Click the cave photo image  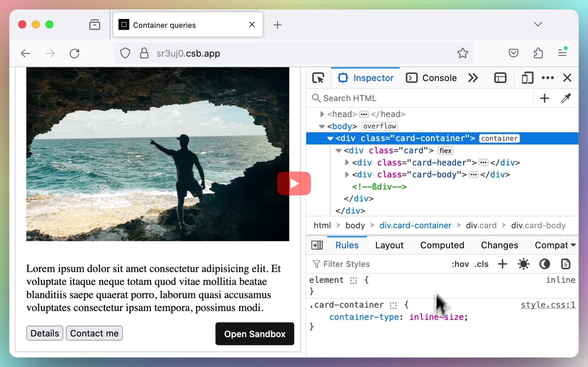pyautogui.click(x=158, y=154)
